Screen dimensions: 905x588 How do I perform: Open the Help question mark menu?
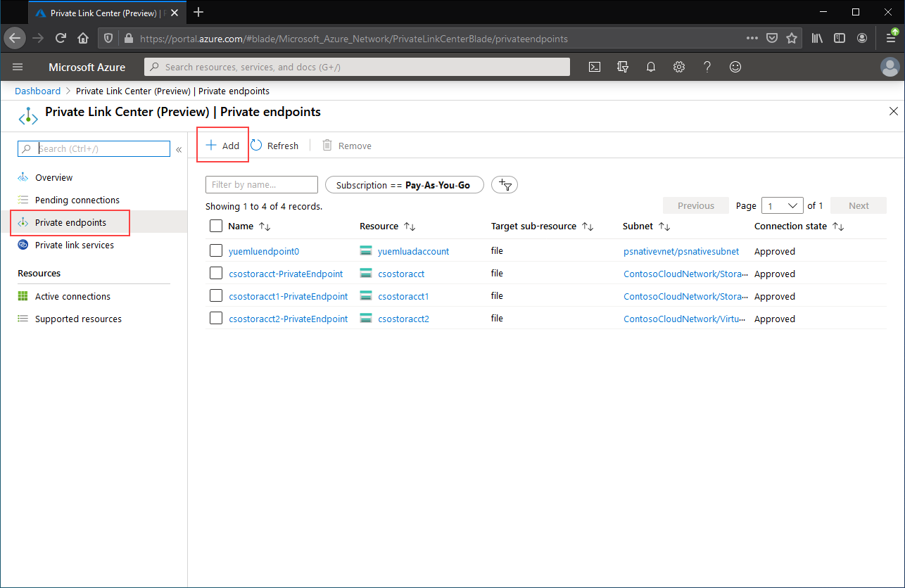click(x=707, y=67)
